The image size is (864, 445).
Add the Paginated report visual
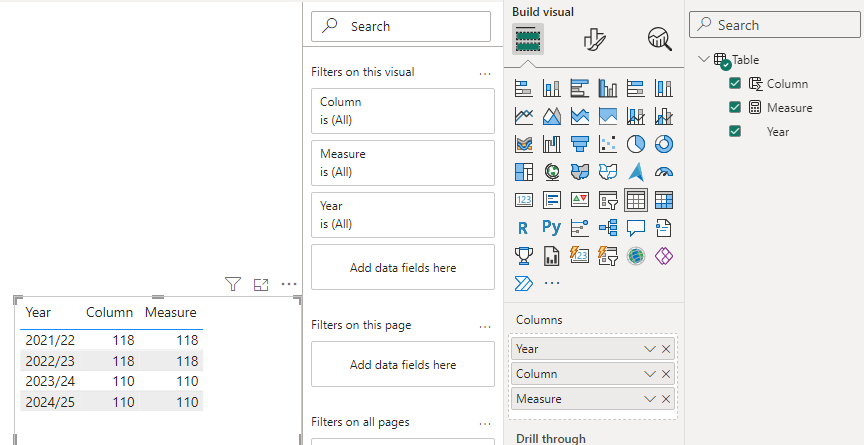(552, 256)
